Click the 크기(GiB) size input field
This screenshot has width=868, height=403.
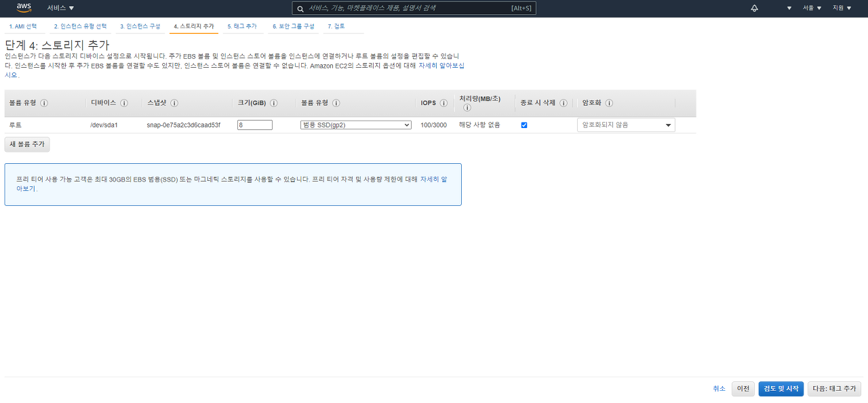pos(255,125)
